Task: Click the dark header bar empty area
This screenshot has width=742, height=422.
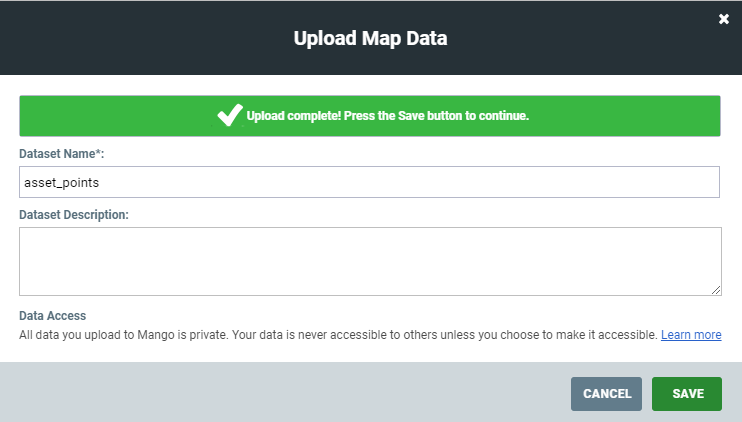Action: tap(142, 38)
